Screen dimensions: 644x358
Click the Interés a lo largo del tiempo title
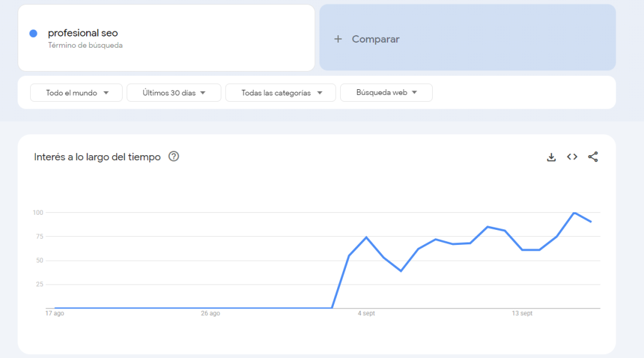97,157
